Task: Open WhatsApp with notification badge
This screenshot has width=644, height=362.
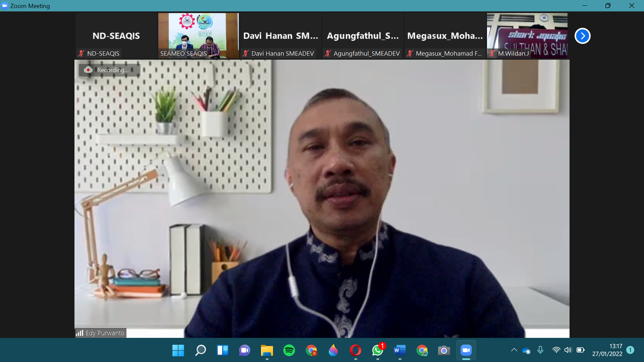Action: [x=378, y=351]
